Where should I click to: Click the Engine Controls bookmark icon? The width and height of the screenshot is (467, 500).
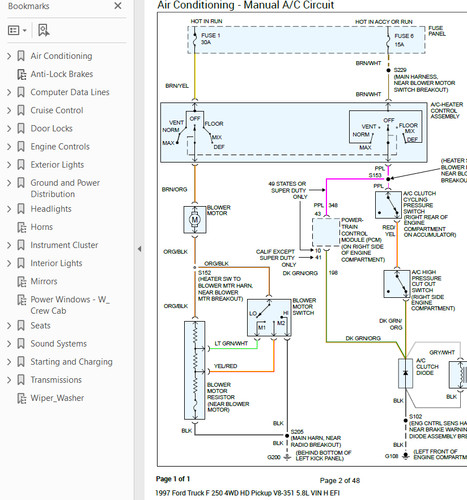point(21,147)
